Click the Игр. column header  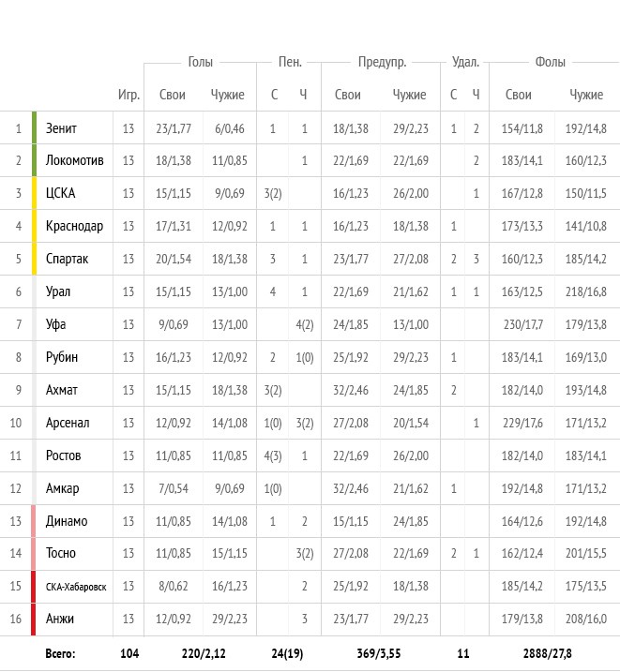[x=129, y=95]
